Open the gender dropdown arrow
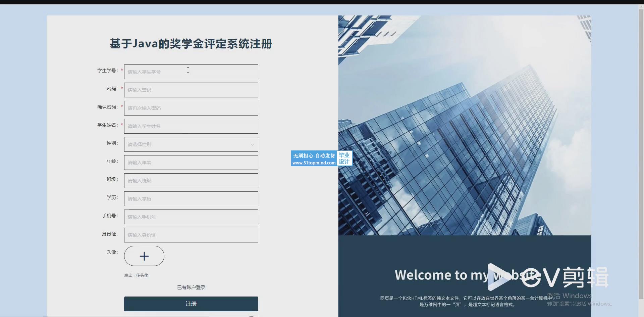The image size is (644, 317). click(x=252, y=145)
